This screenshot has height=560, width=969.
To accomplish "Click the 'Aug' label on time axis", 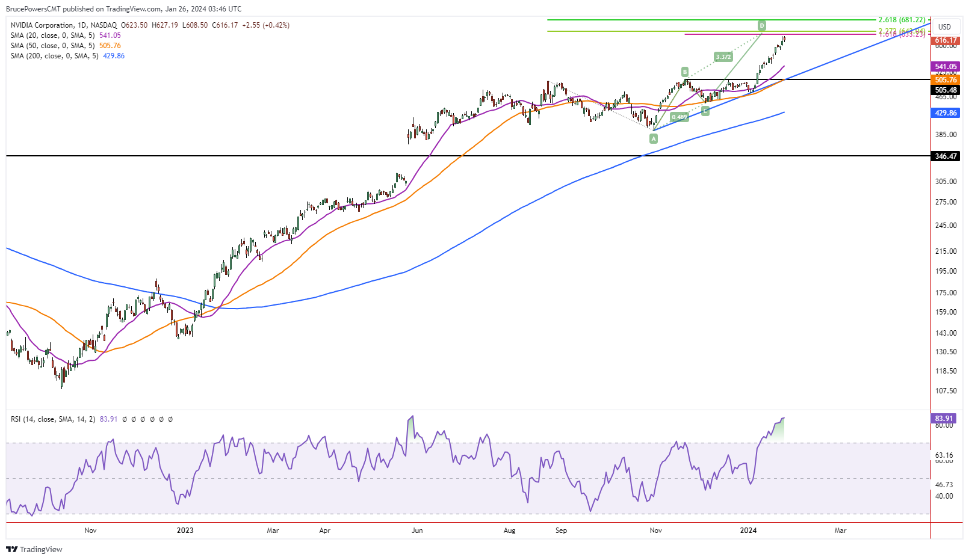I will click(510, 531).
